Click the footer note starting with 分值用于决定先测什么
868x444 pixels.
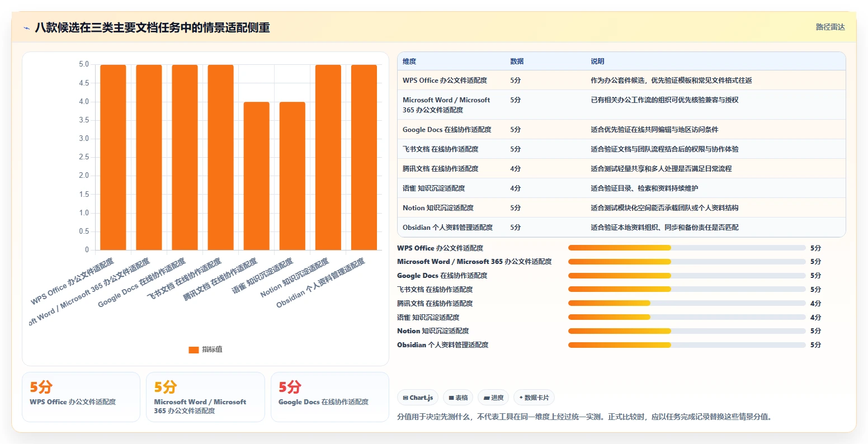click(584, 417)
